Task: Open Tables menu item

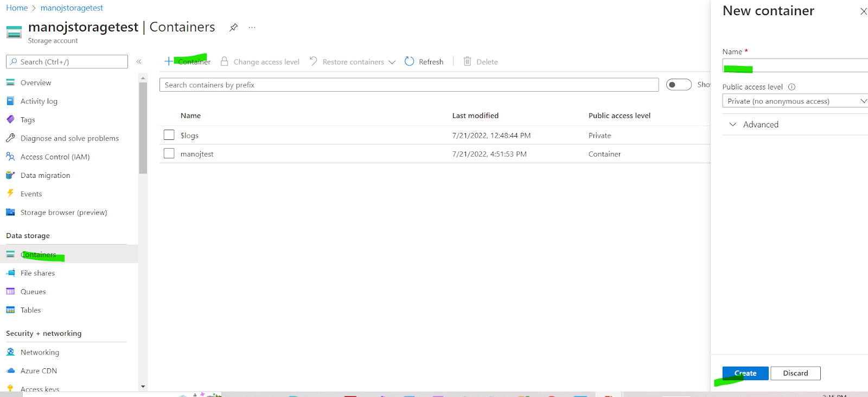Action: coord(31,310)
